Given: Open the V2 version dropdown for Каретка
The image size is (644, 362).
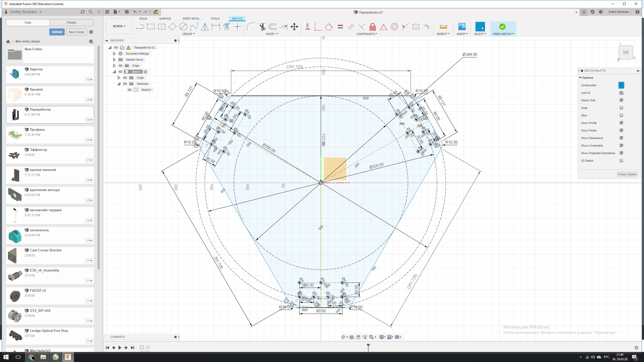Looking at the screenshot, I should tap(89, 80).
